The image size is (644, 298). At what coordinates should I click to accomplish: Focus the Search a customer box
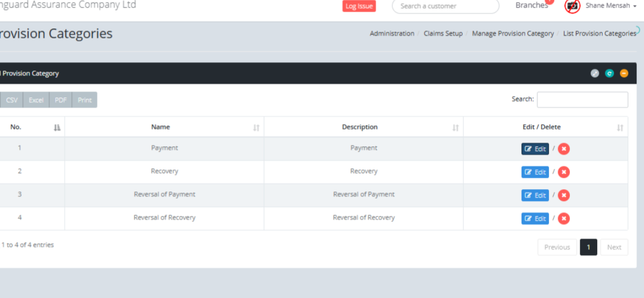click(445, 6)
